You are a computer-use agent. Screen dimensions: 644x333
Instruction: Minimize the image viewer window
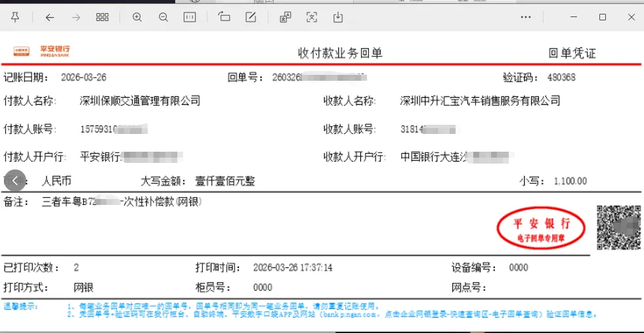(x=574, y=17)
